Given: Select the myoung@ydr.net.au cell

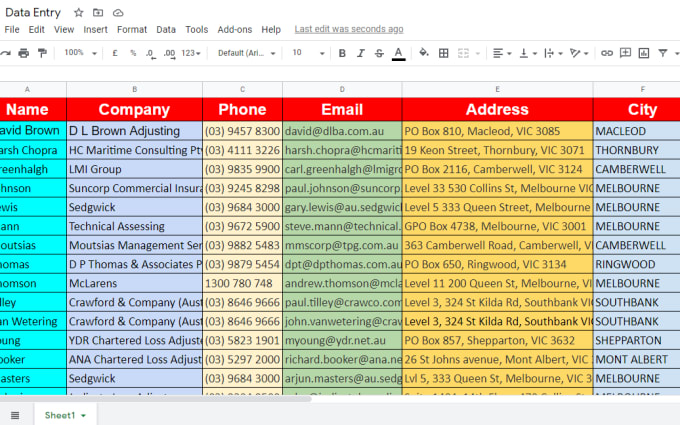Looking at the screenshot, I should coord(342,340).
